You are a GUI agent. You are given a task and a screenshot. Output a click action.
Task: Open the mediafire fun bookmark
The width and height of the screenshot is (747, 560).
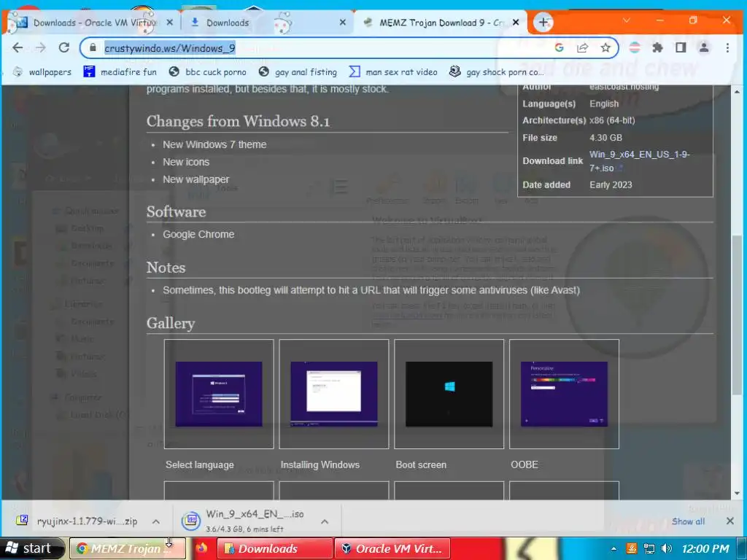pos(120,72)
